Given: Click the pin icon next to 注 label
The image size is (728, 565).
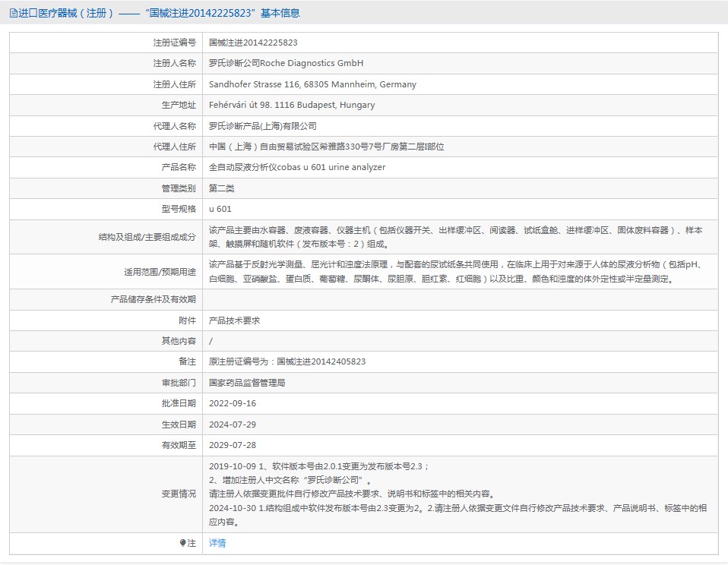Looking at the screenshot, I should pyautogui.click(x=183, y=543).
